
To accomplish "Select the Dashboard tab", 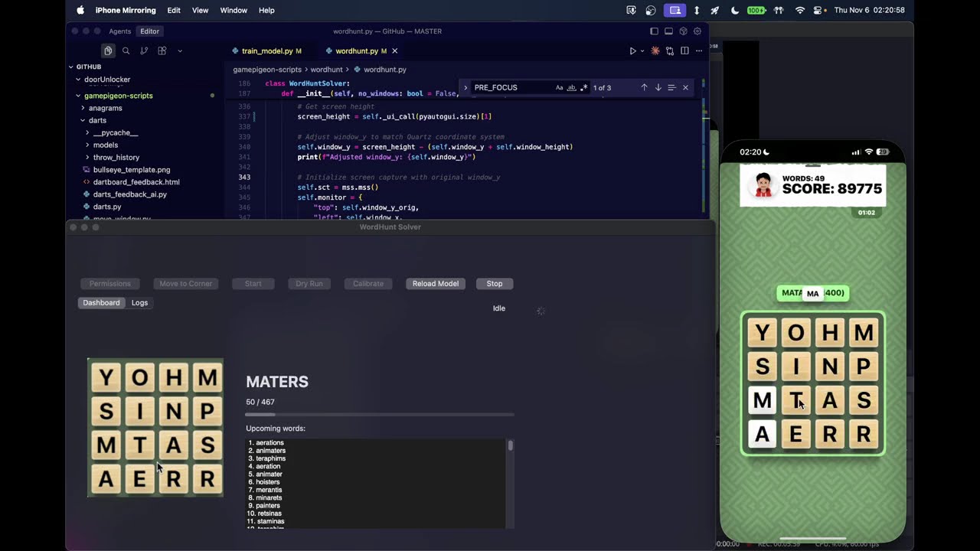I will pos(101,302).
